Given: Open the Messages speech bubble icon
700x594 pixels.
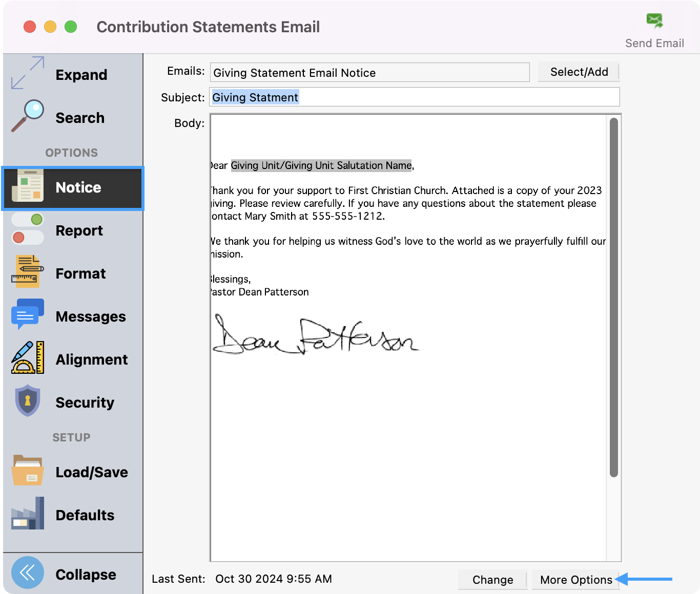Looking at the screenshot, I should pyautogui.click(x=28, y=315).
